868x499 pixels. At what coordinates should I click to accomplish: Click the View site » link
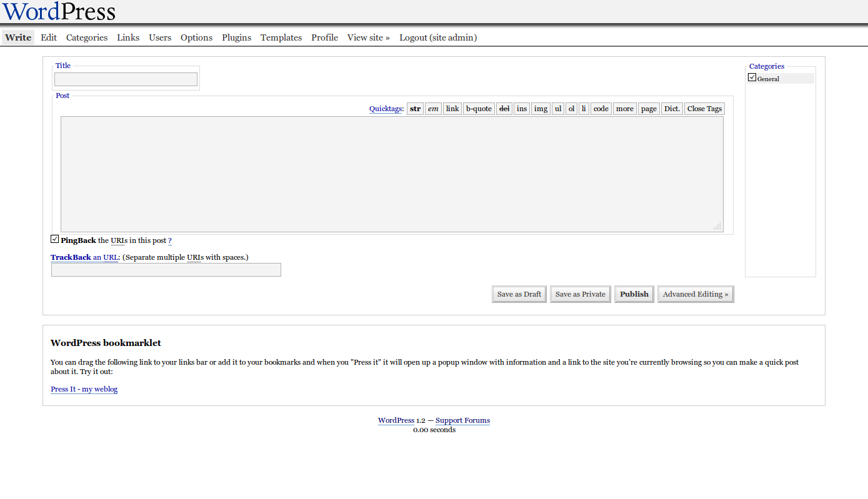(x=369, y=37)
